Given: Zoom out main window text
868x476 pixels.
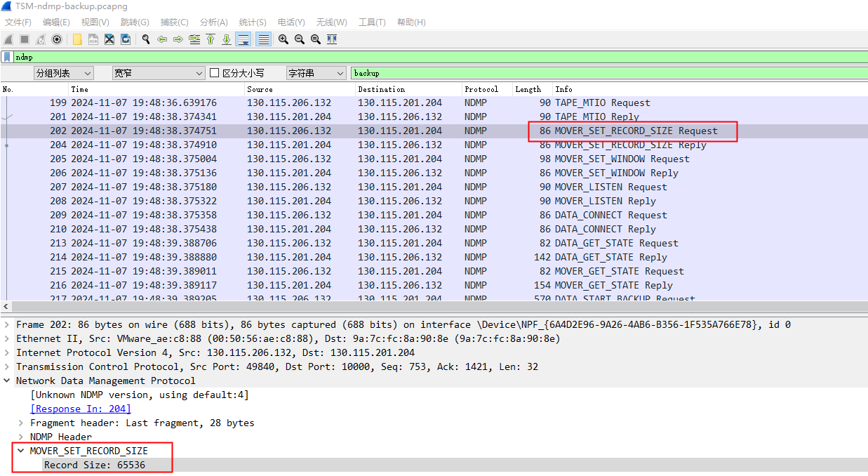Looking at the screenshot, I should [300, 39].
